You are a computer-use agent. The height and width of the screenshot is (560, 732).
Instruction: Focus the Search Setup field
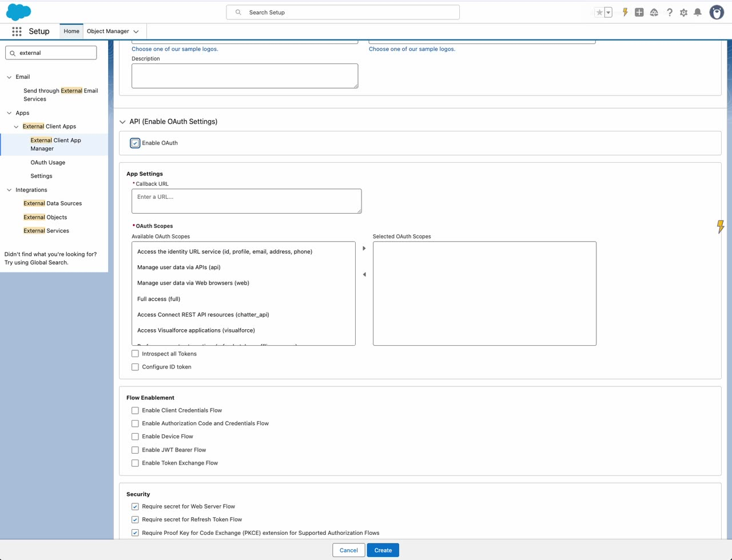point(343,12)
